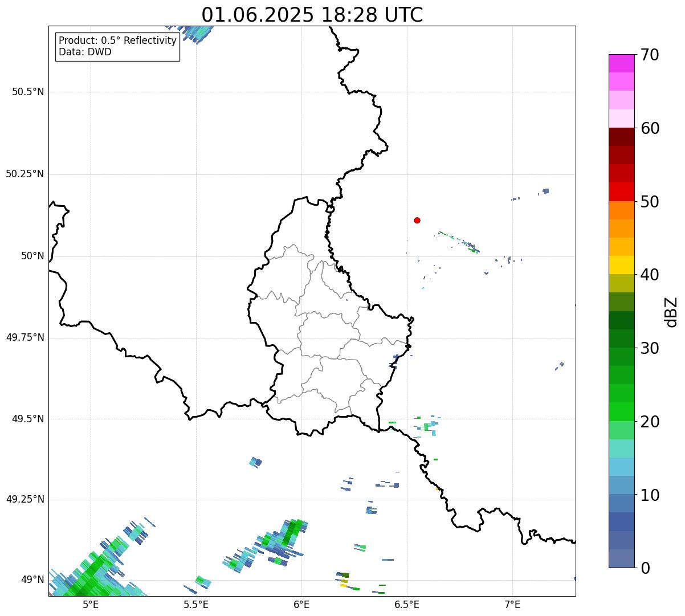The height and width of the screenshot is (616, 685).
Task: Click the dBZ colorbar axis label
Action: point(671,311)
